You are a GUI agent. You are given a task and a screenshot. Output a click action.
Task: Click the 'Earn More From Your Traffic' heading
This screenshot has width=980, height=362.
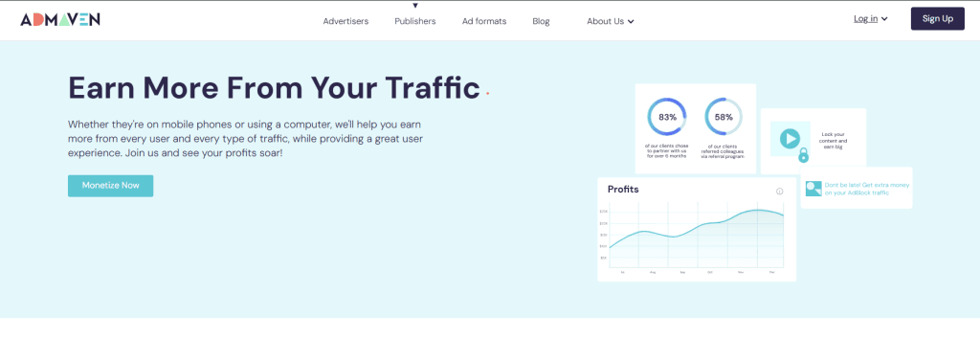274,87
